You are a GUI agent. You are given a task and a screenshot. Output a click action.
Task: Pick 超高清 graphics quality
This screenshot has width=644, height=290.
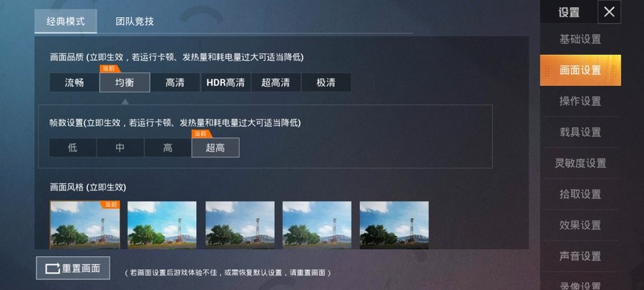(275, 82)
